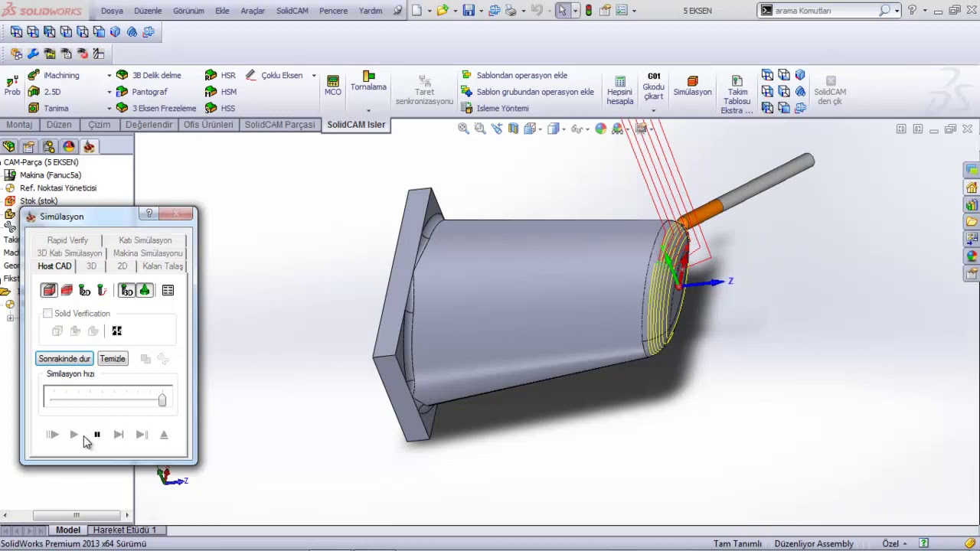Open the Dosya menu
This screenshot has height=551, width=980.
click(112, 11)
